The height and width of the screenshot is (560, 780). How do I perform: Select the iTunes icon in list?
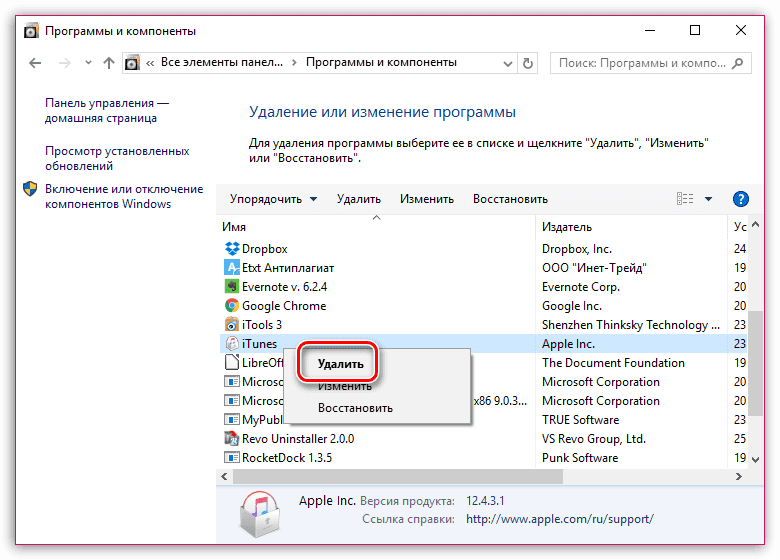click(232, 343)
